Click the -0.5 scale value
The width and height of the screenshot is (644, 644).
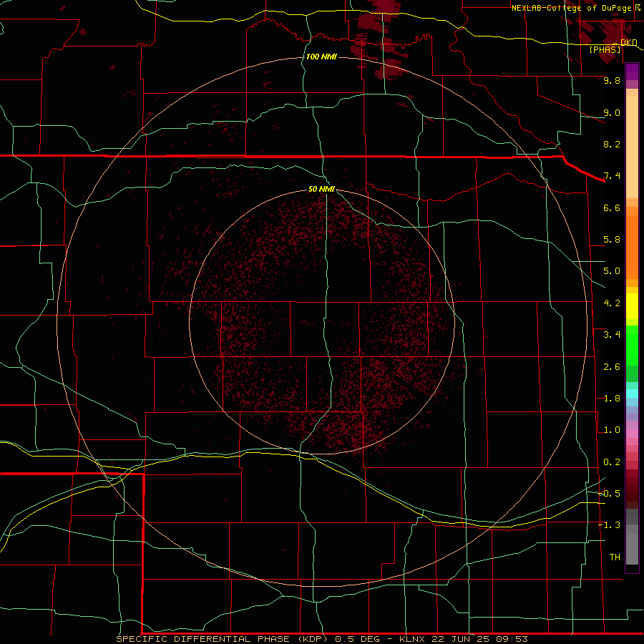pyautogui.click(x=610, y=494)
